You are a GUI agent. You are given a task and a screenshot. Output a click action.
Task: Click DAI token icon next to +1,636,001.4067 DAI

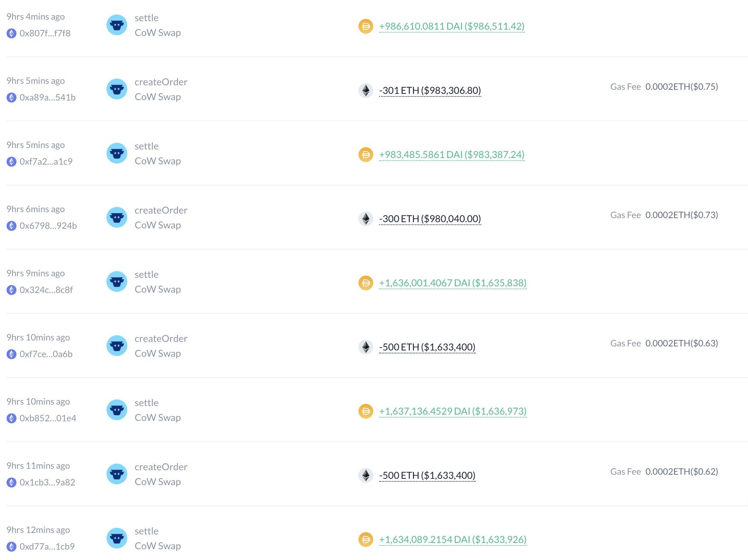pos(365,283)
